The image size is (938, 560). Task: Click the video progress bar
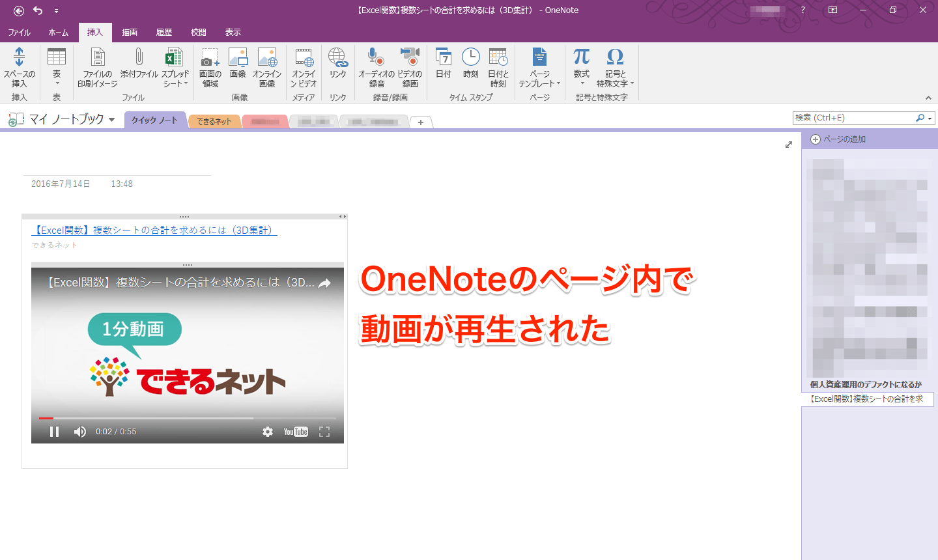(x=188, y=418)
